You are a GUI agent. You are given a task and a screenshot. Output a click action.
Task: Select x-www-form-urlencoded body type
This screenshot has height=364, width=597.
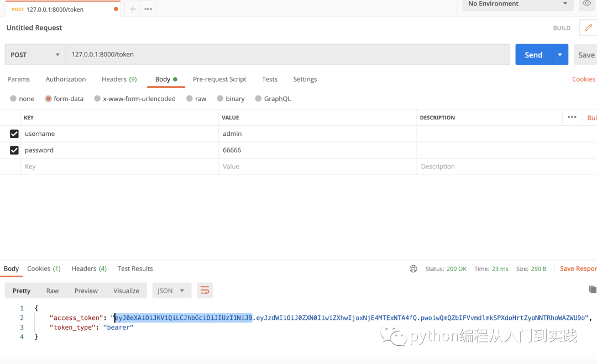pos(97,98)
